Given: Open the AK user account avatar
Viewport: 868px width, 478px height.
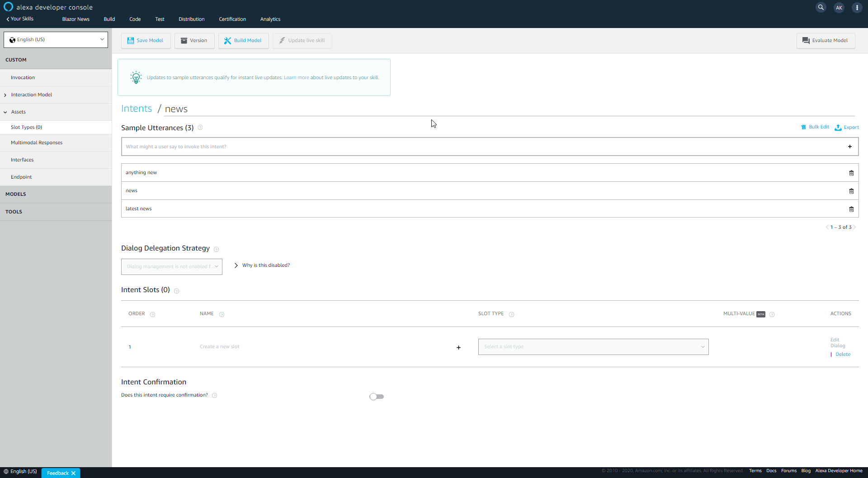Looking at the screenshot, I should 839,8.
